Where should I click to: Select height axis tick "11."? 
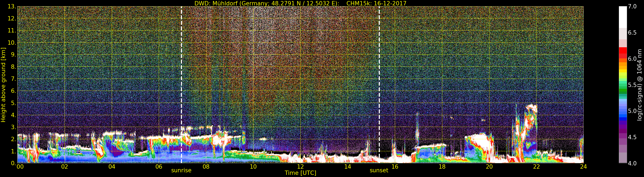pyautogui.click(x=12, y=31)
